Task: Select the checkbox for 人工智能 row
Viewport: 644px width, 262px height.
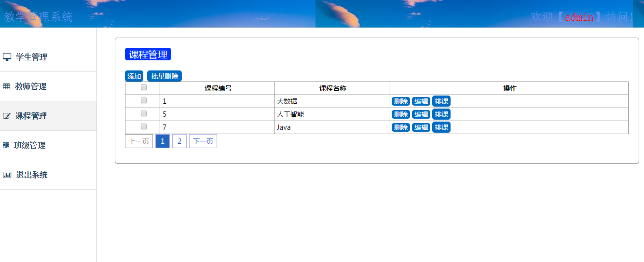Action: [143, 114]
